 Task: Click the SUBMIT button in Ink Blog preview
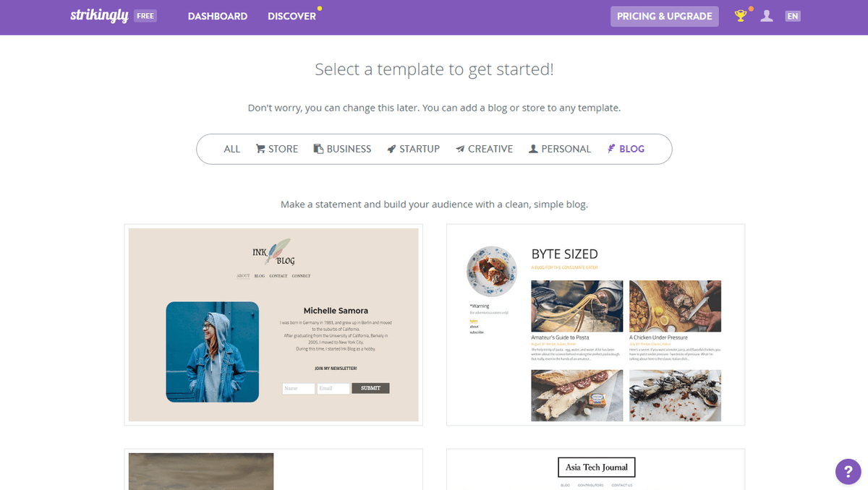coord(370,388)
